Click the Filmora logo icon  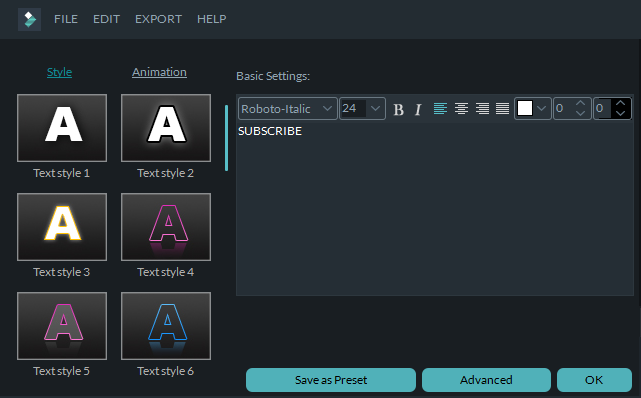(29, 19)
